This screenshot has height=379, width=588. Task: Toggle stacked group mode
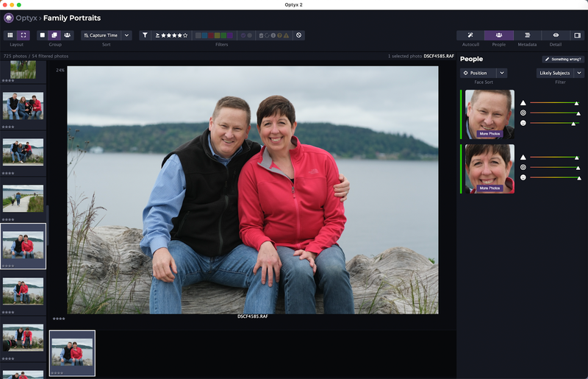pos(54,35)
